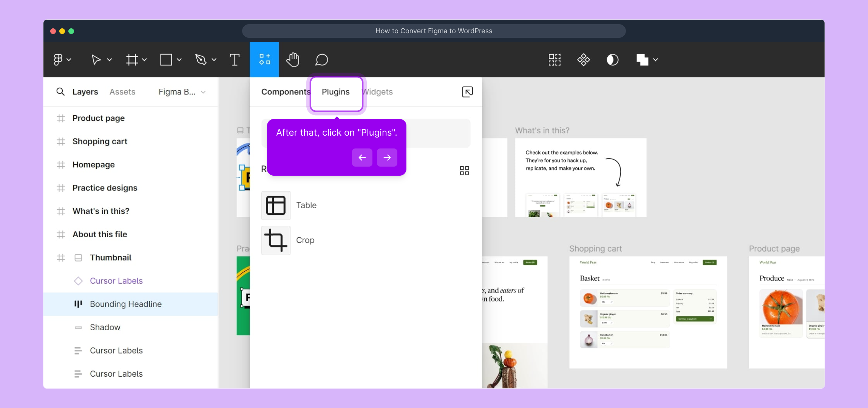
Task: Click the grid selection toolbar icon
Action: (x=554, y=60)
